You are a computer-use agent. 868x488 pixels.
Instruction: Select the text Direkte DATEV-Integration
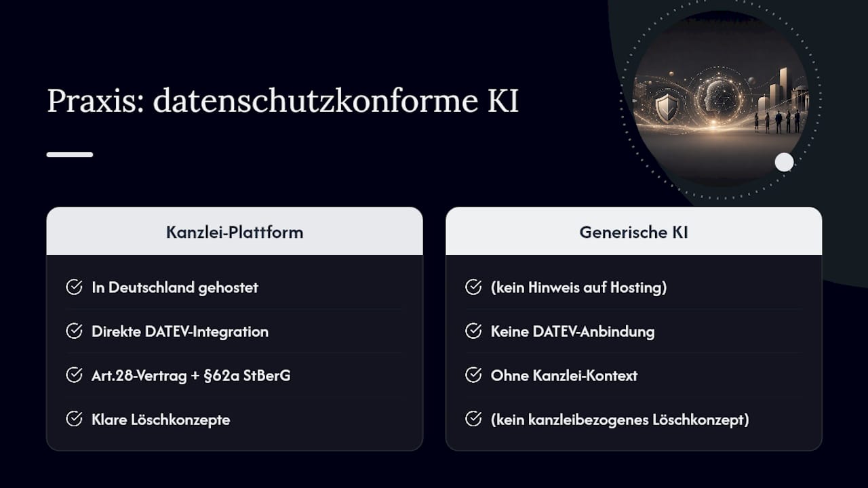click(180, 331)
